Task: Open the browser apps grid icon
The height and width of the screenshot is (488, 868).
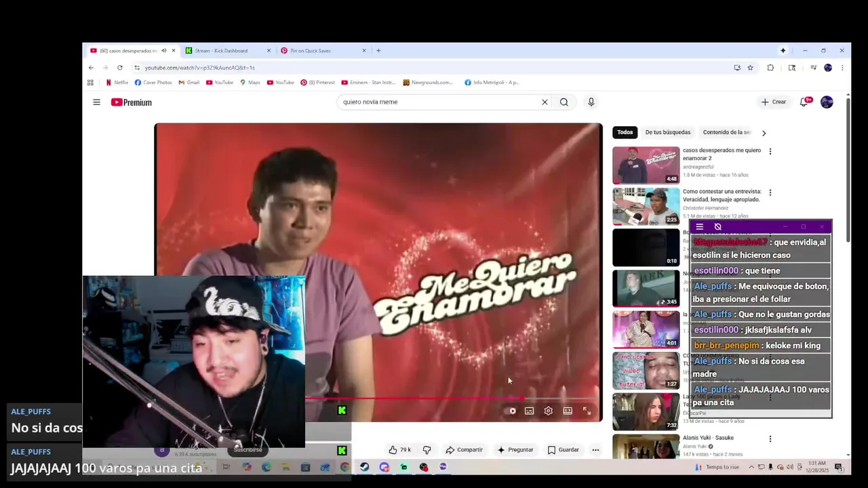Action: click(x=90, y=83)
